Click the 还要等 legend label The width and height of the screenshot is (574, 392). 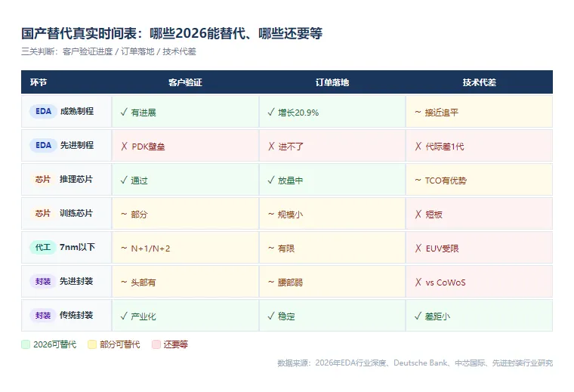(176, 344)
